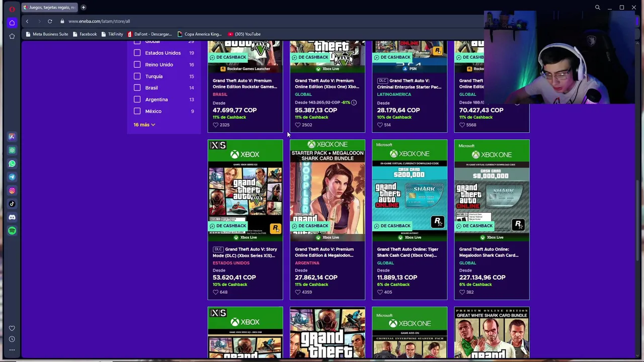Open Megalodon Shark Cash Card title

click(x=489, y=252)
